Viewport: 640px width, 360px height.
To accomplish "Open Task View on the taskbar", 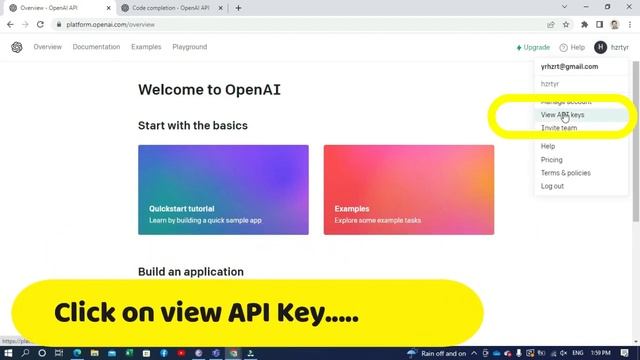I will pyautogui.click(x=59, y=353).
